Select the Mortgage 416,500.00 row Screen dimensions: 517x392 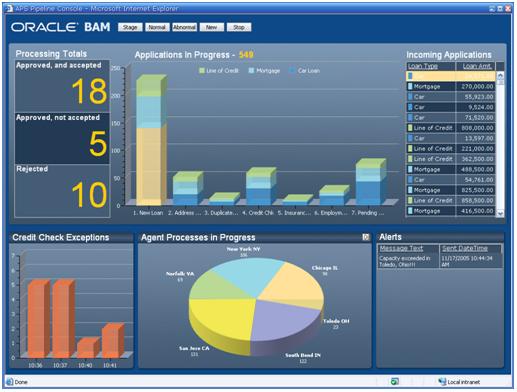[450, 211]
